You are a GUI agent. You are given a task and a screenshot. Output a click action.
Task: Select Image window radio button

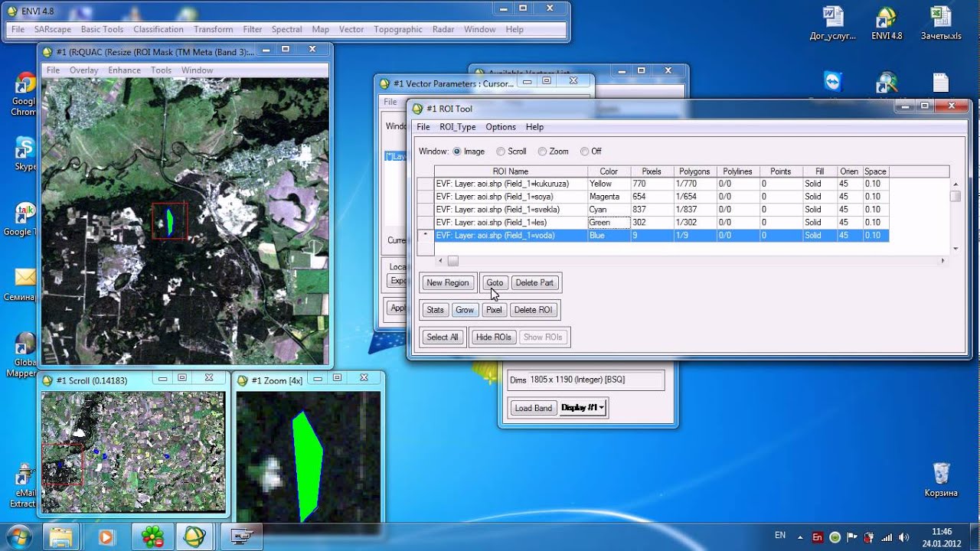(x=457, y=152)
